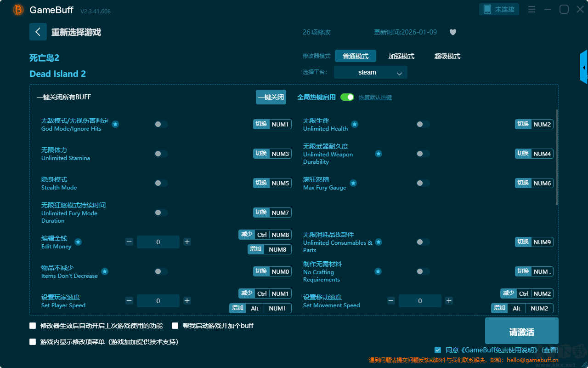This screenshot has height=368, width=588.
Task: Click the phone device connection icon
Action: pyautogui.click(x=487, y=9)
